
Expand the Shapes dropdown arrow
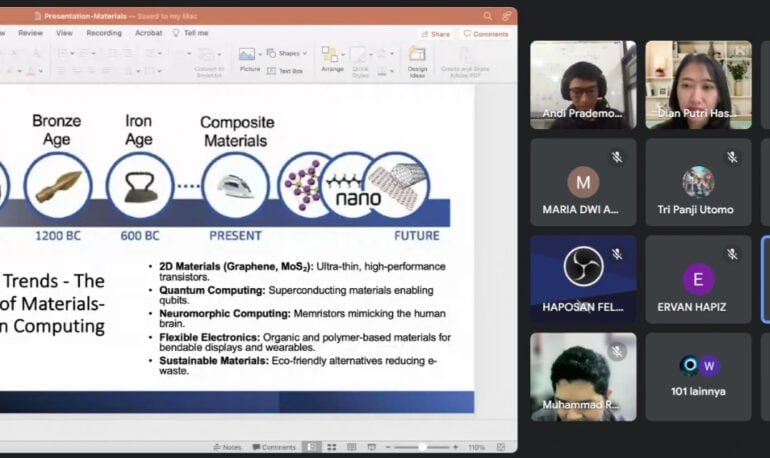304,53
